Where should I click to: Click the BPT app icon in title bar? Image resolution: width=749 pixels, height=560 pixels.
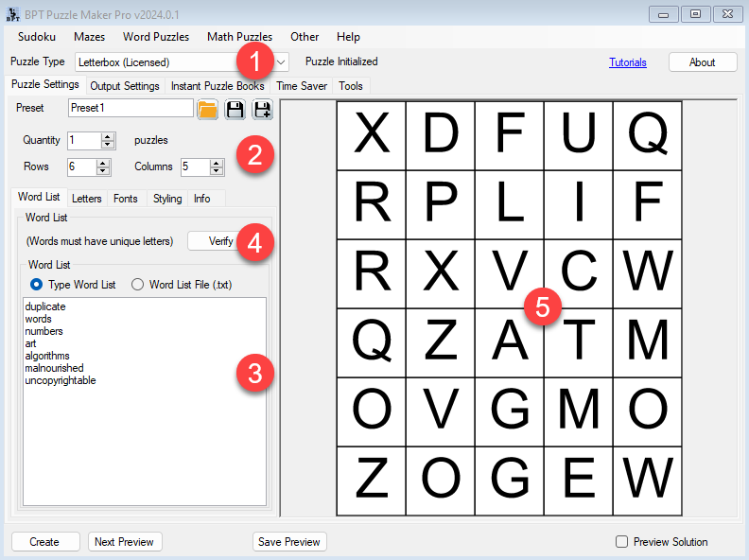click(x=13, y=14)
